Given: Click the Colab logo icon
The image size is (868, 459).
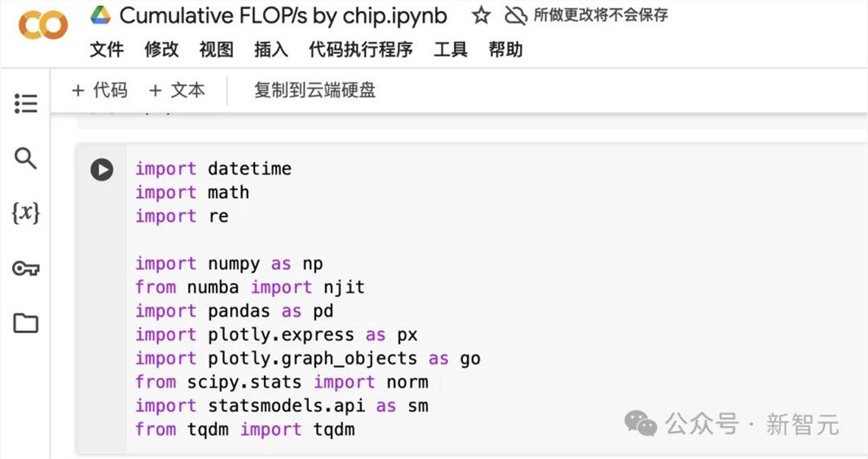Looking at the screenshot, I should [43, 26].
